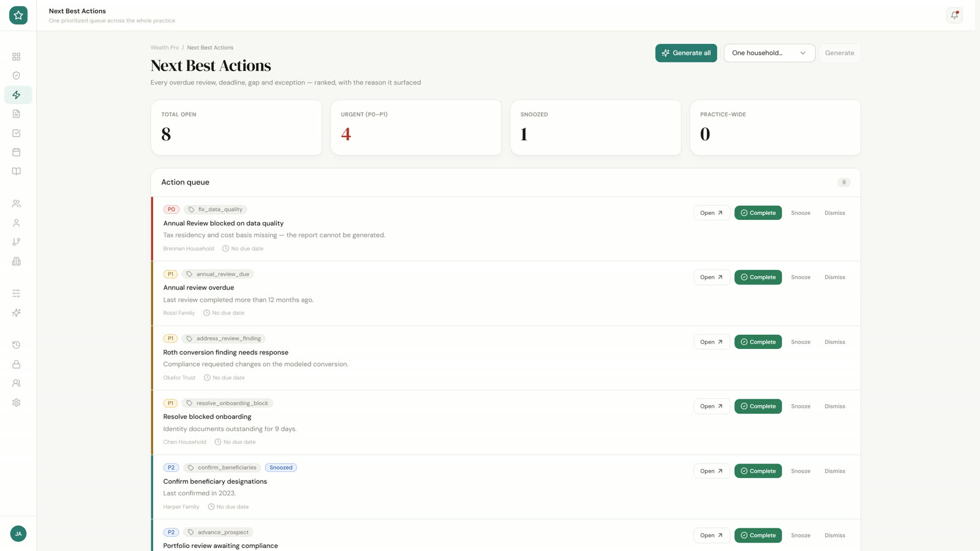The height and width of the screenshot is (551, 980).
Task: Complete the Resolve blocked onboarding action
Action: [758, 407]
